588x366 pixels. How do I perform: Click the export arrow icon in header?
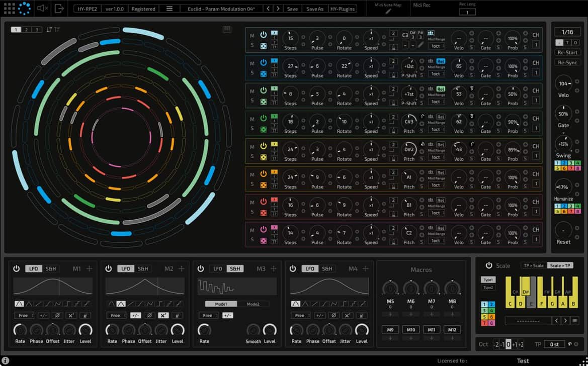pyautogui.click(x=59, y=8)
